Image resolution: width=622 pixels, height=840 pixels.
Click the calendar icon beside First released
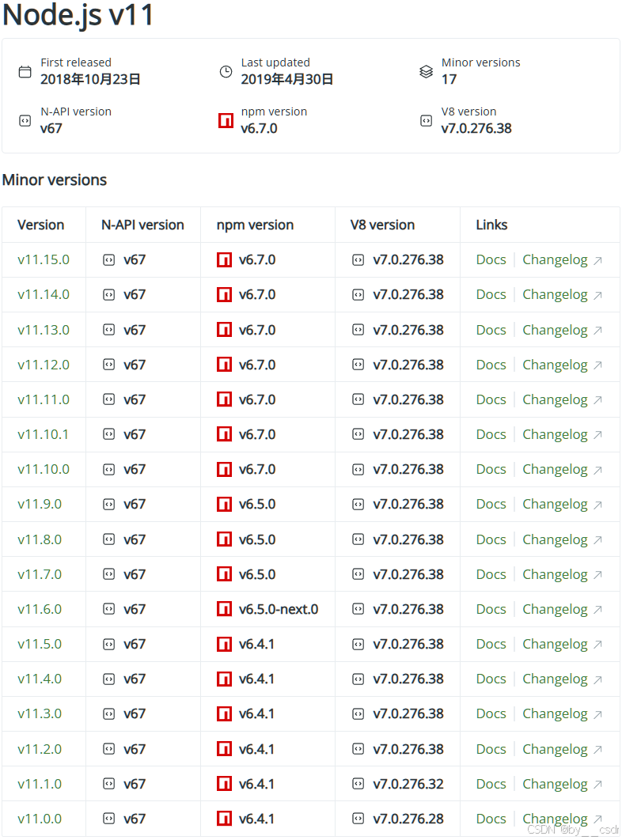tap(25, 72)
